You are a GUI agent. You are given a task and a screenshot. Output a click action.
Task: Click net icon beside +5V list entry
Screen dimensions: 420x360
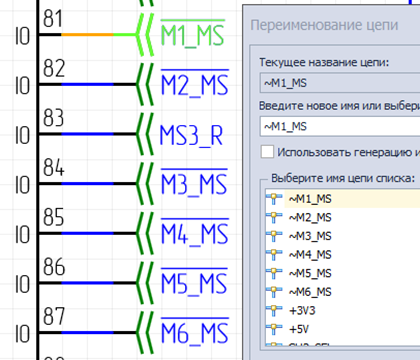click(x=274, y=329)
